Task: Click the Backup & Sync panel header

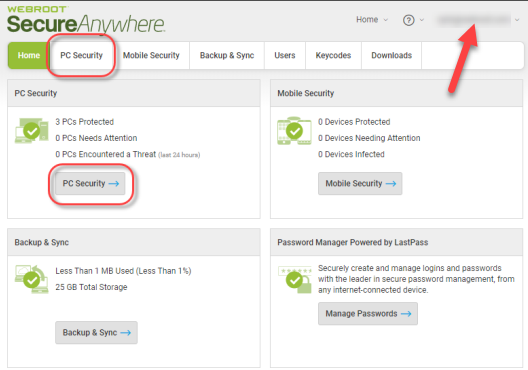Action: [x=134, y=242]
